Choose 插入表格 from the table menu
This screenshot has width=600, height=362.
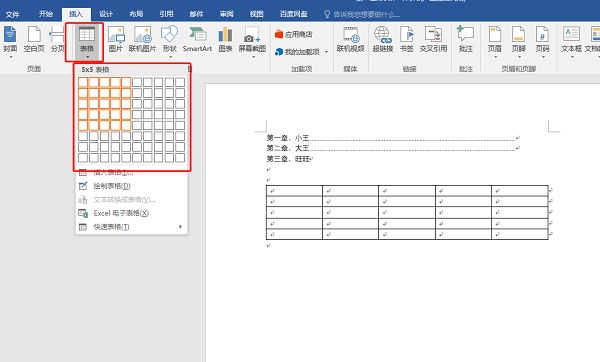pos(131,173)
